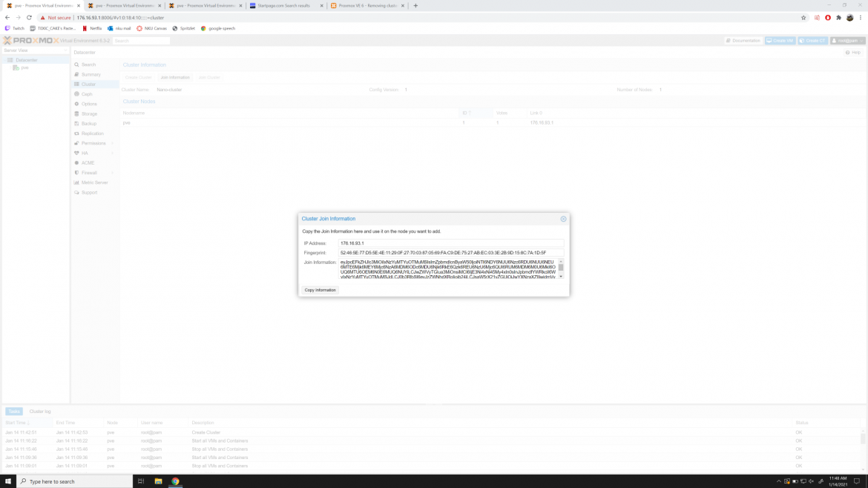Open the Twitch bookmark

pos(15,28)
